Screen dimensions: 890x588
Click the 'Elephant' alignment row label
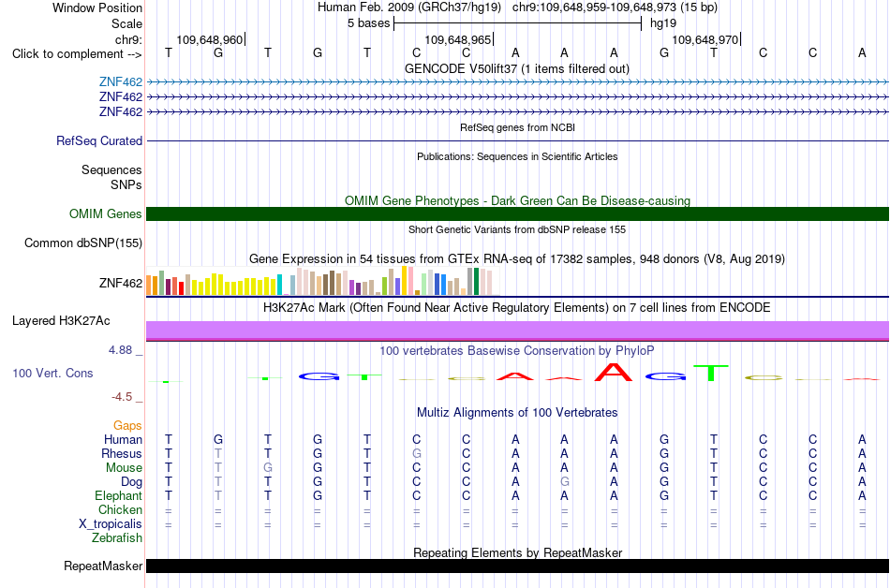coord(119,495)
